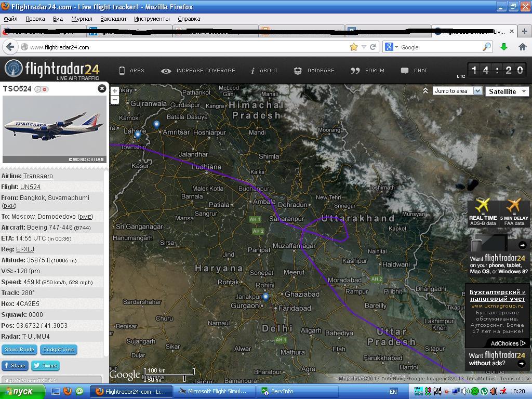Image resolution: width=532 pixels, height=399 pixels.
Task: Click the flightradar24 logo
Action: click(x=52, y=70)
